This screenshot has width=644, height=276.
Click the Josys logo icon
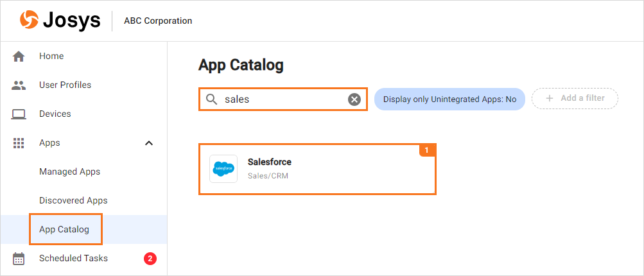point(29,21)
